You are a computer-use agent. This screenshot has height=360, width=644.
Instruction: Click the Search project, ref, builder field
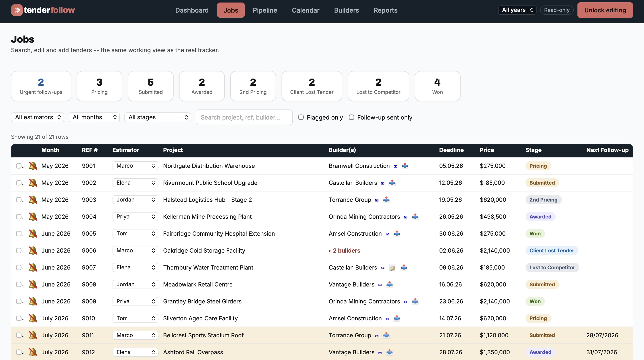(x=244, y=117)
